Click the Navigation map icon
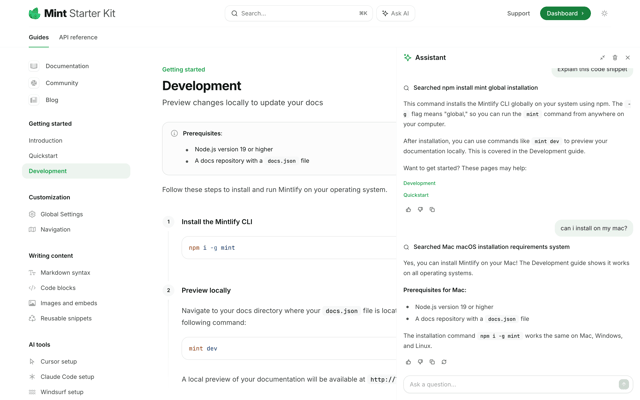 pyautogui.click(x=32, y=229)
